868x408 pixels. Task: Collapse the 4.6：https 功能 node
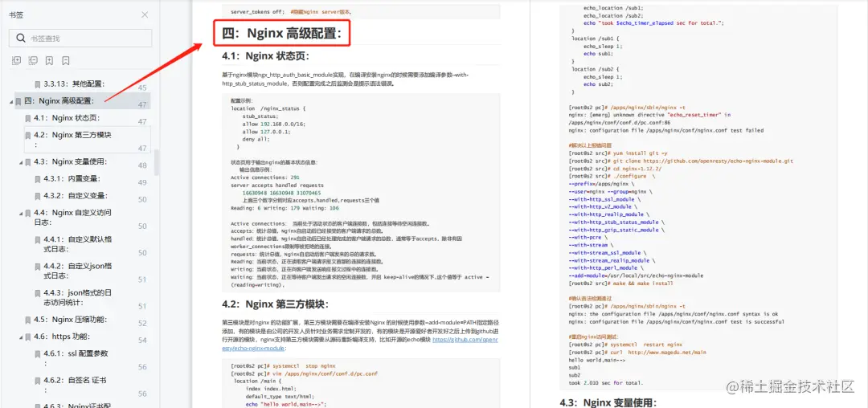point(21,337)
